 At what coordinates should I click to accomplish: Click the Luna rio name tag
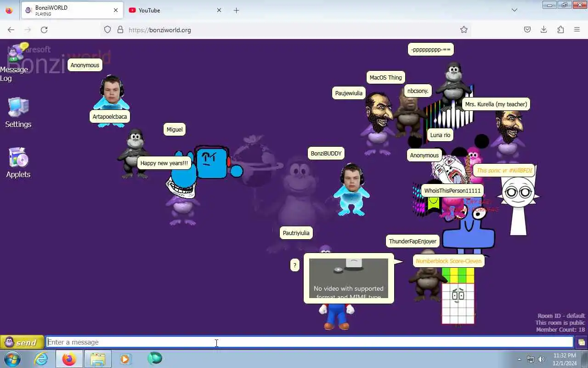(440, 135)
